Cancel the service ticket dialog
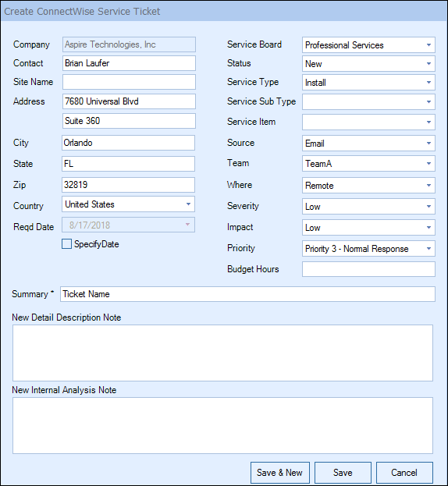 point(404,473)
